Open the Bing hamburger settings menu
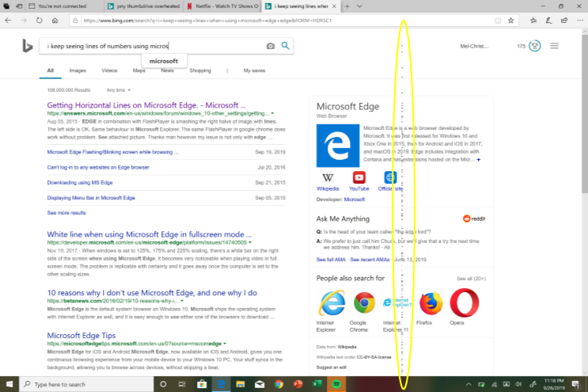This screenshot has height=392, width=588. click(554, 46)
